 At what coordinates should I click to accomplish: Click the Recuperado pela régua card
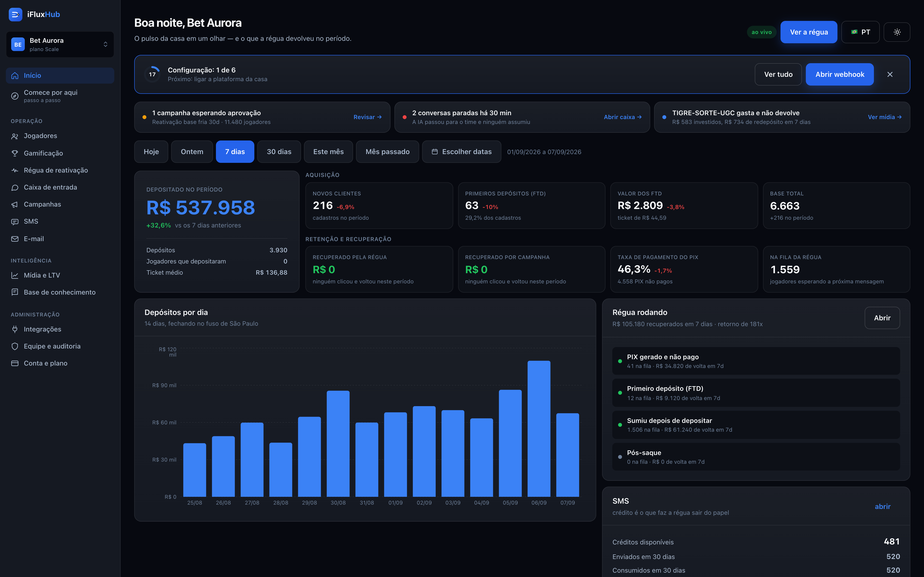(379, 269)
